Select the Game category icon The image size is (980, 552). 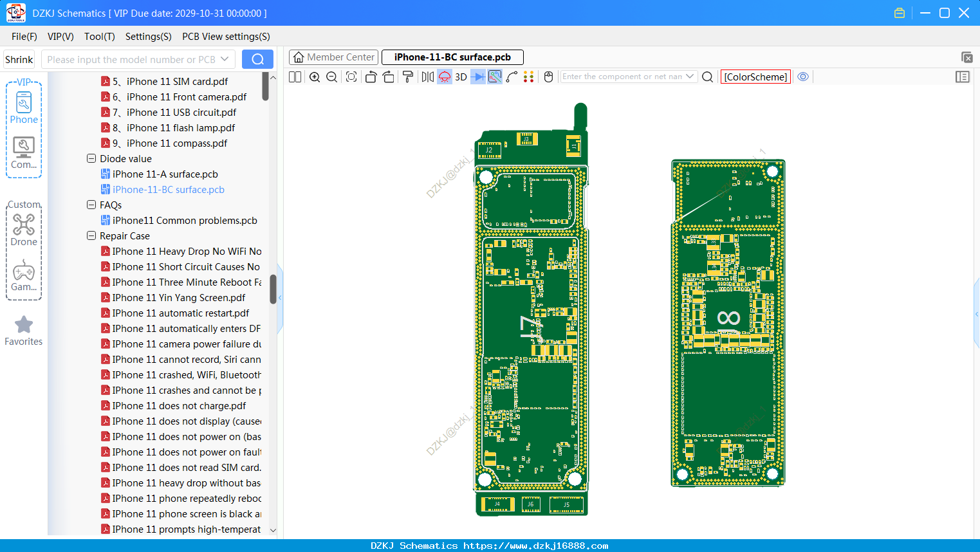tap(24, 275)
